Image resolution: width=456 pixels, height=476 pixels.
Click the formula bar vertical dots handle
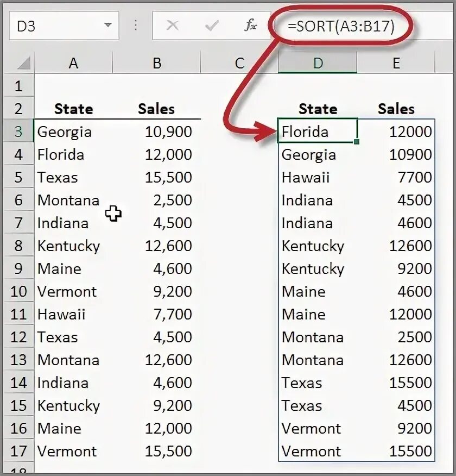coord(135,26)
